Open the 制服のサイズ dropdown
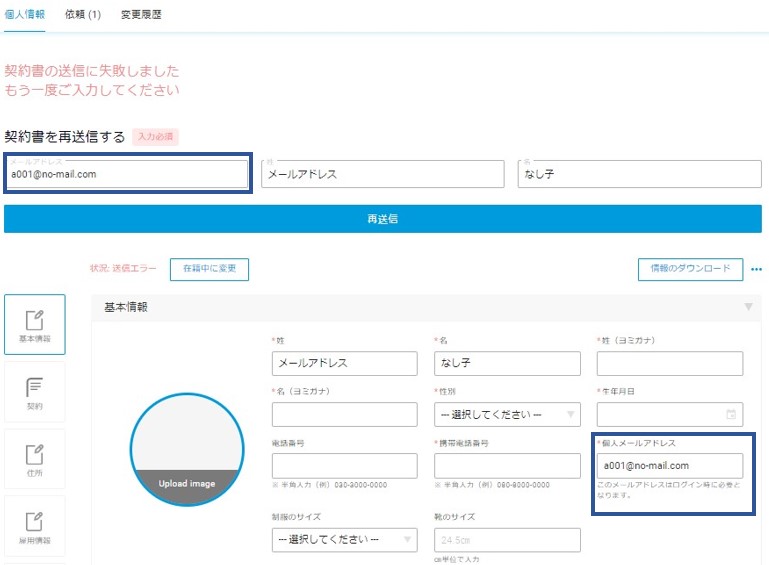 [x=345, y=539]
